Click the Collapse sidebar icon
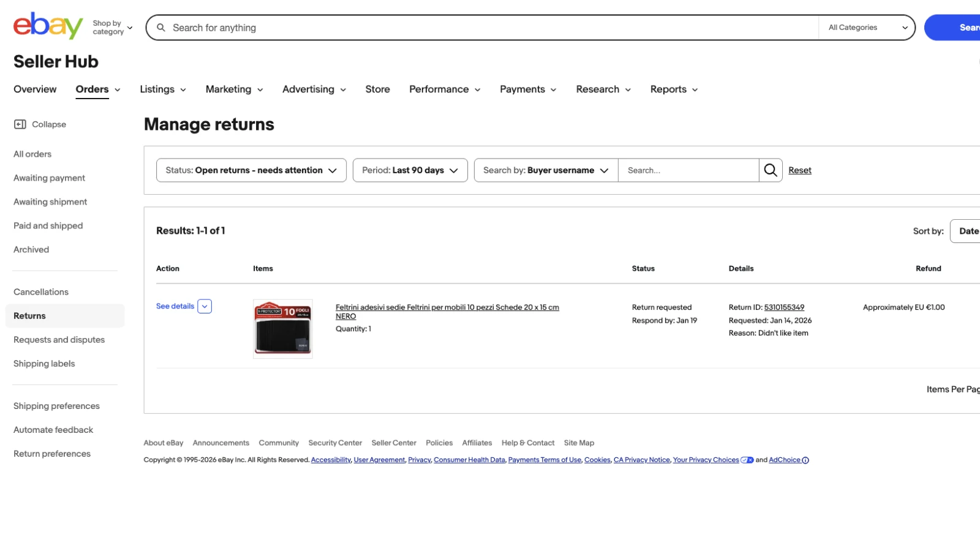980x551 pixels. pos(20,124)
